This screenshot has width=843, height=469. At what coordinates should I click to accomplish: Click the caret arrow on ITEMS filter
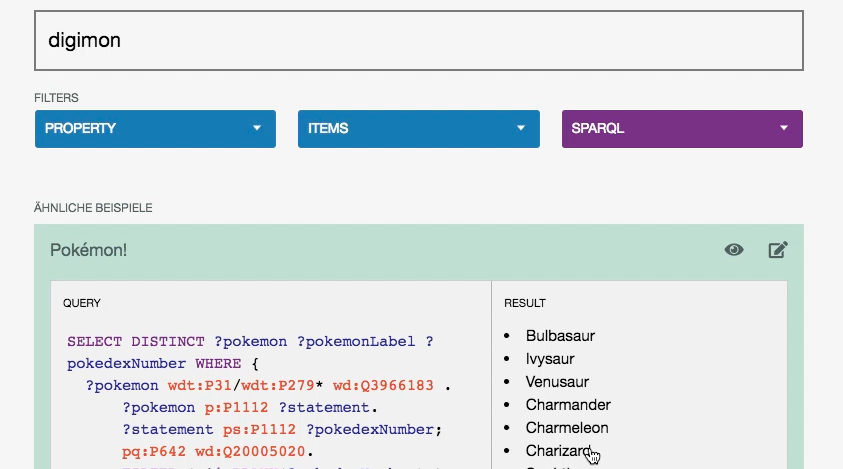pyautogui.click(x=520, y=129)
